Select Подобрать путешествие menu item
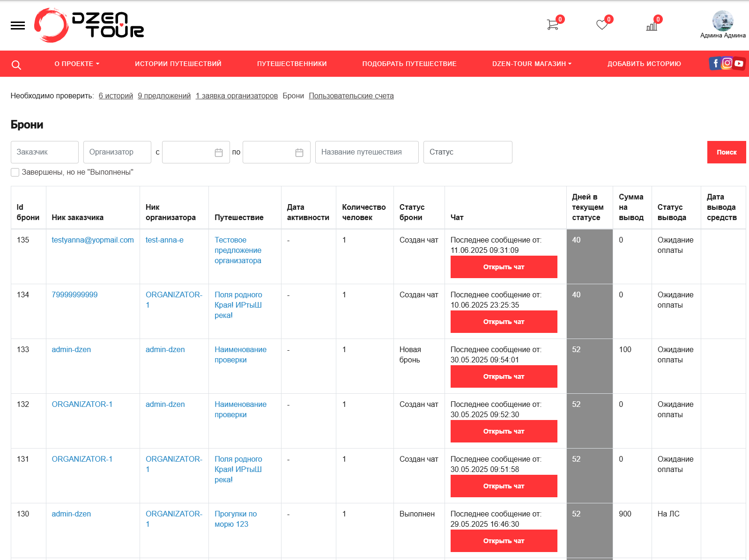 tap(409, 64)
